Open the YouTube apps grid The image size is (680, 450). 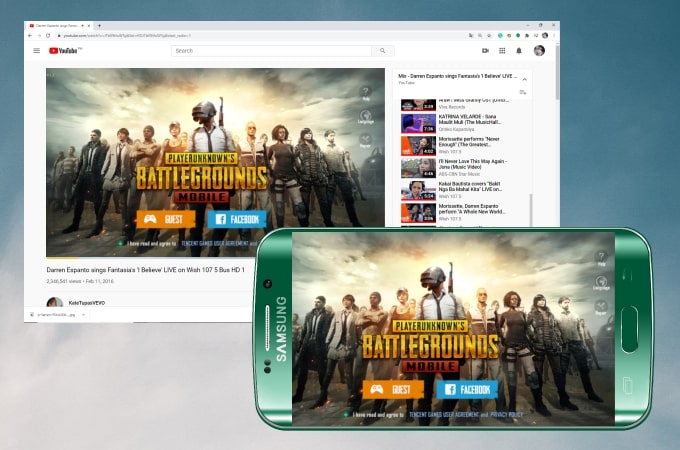pyautogui.click(x=502, y=51)
